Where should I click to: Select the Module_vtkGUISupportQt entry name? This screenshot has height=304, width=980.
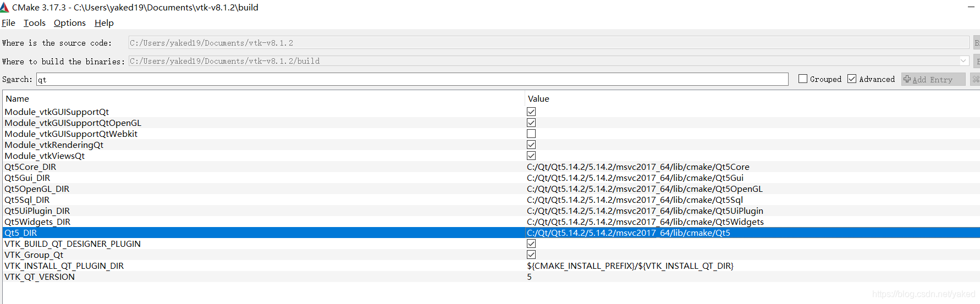(x=57, y=112)
